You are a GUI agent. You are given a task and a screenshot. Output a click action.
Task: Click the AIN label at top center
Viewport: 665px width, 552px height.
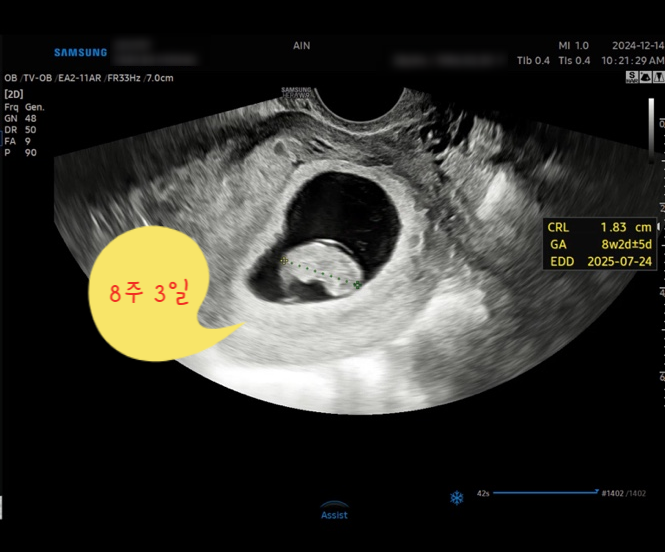pos(302,45)
